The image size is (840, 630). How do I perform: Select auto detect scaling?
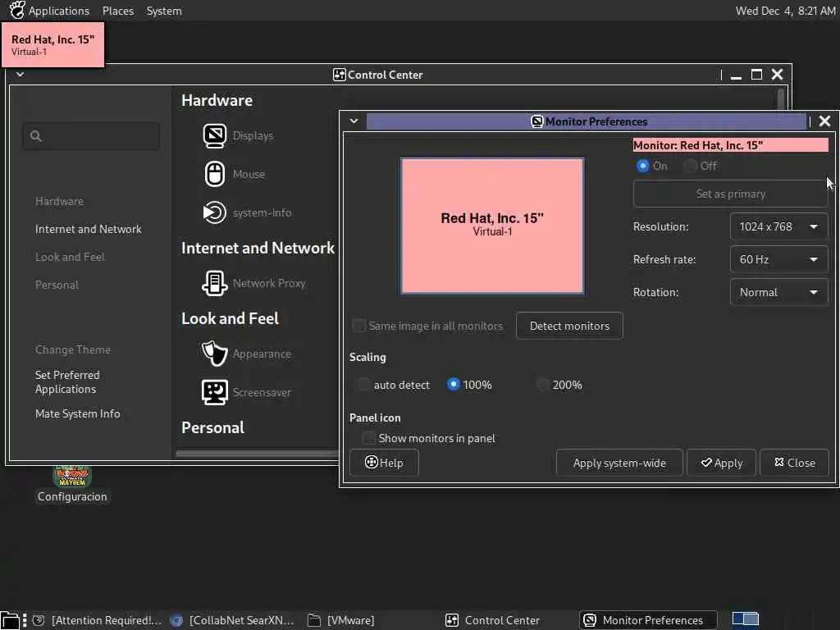click(363, 385)
